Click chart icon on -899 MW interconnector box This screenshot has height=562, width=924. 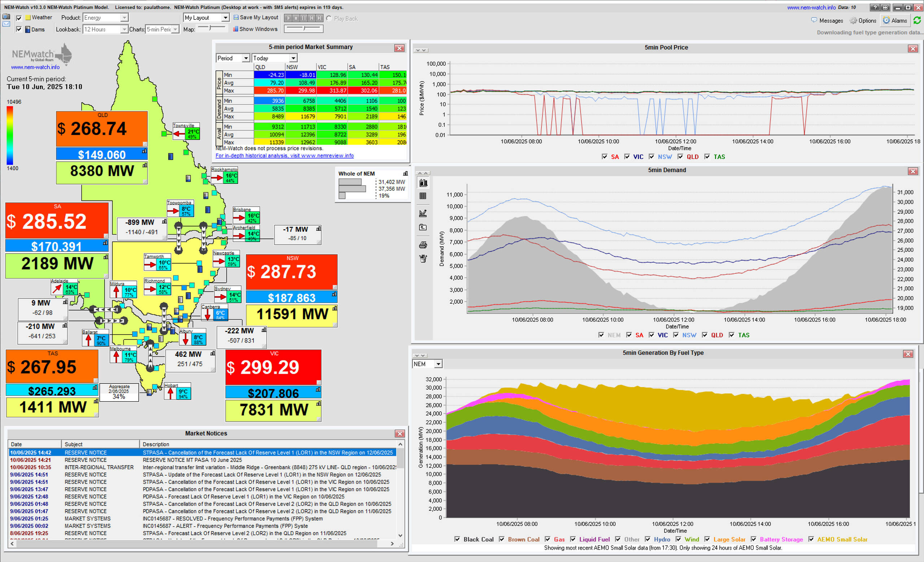click(x=164, y=221)
